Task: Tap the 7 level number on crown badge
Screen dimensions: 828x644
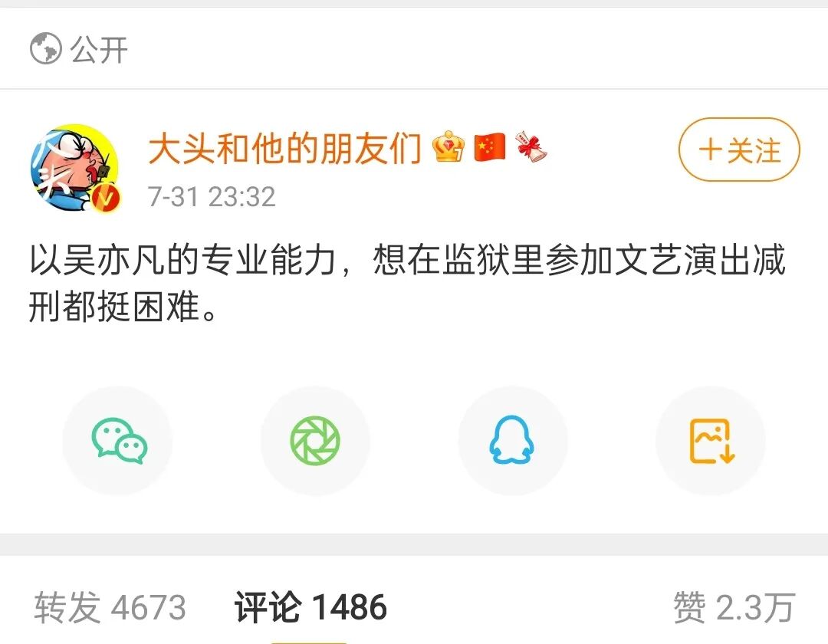Action: [459, 155]
